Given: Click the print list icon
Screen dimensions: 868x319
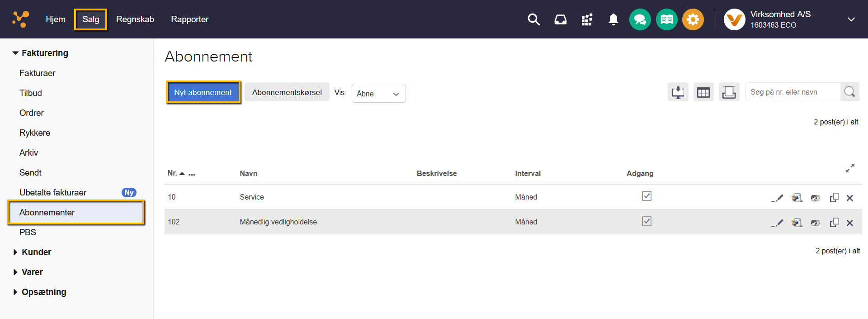Looking at the screenshot, I should pos(729,92).
